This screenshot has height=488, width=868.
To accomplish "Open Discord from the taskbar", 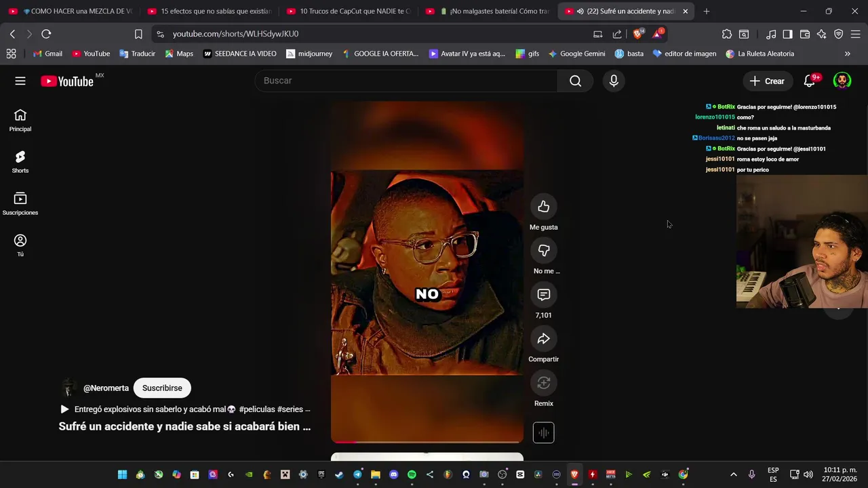I will tap(393, 474).
